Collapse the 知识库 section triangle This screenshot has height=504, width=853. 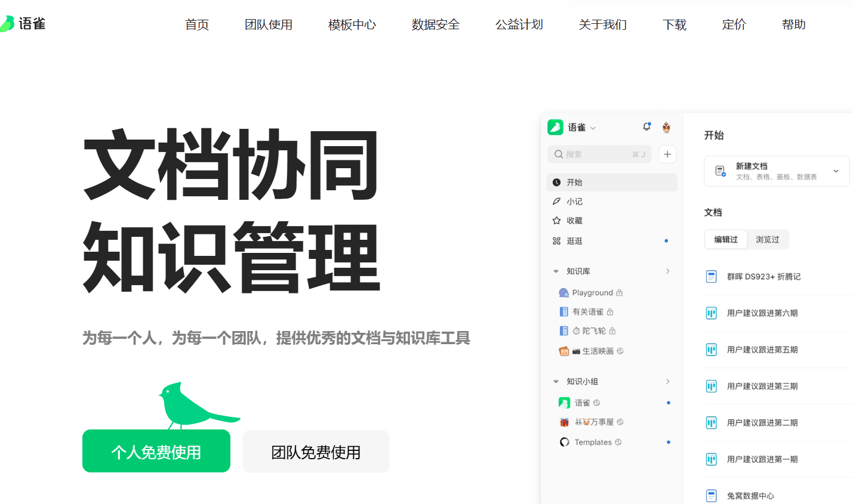[556, 271]
